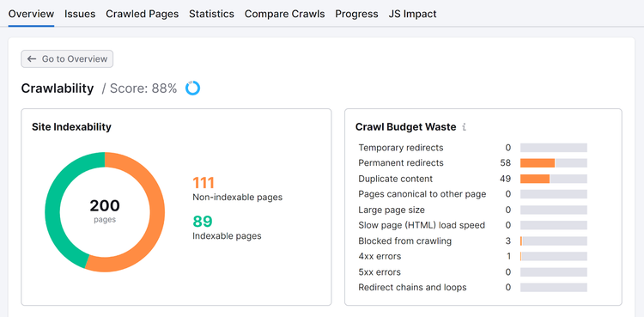The height and width of the screenshot is (317, 644).
Task: Click the Duplicate content bar
Action: point(554,179)
